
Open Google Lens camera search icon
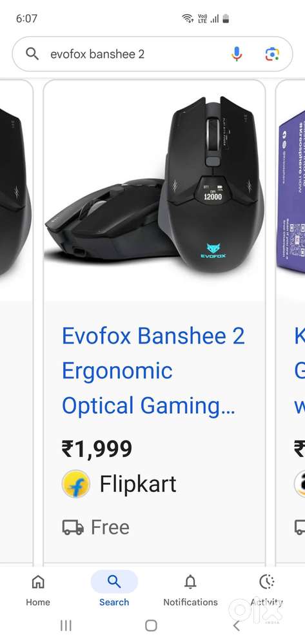pyautogui.click(x=271, y=54)
